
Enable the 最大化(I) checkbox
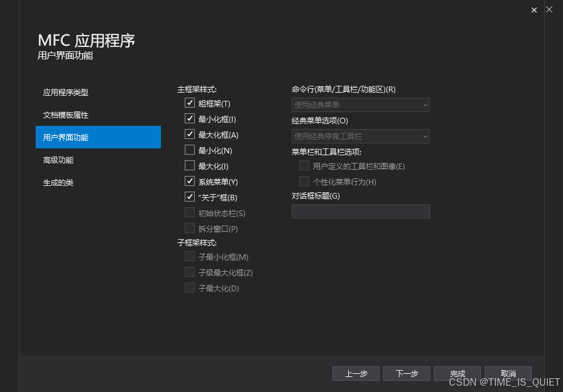pyautogui.click(x=190, y=165)
